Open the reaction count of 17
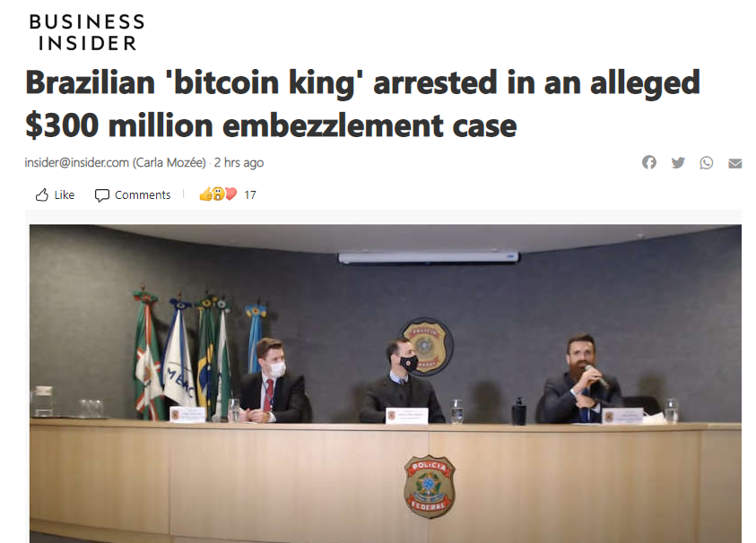Viewport: 756px width, 543px height. 249,194
